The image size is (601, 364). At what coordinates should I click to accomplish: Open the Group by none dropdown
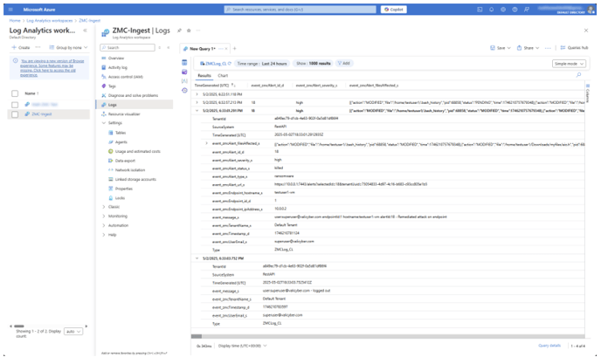[68, 47]
